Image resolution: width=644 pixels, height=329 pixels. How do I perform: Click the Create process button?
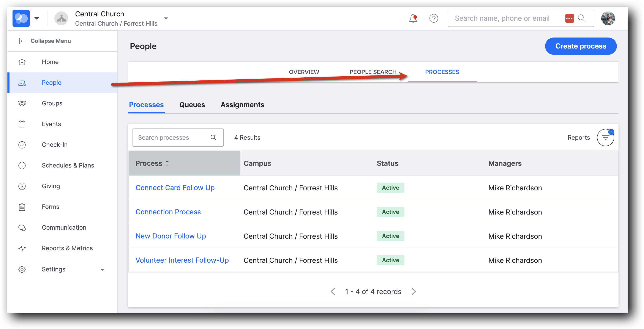tap(581, 46)
